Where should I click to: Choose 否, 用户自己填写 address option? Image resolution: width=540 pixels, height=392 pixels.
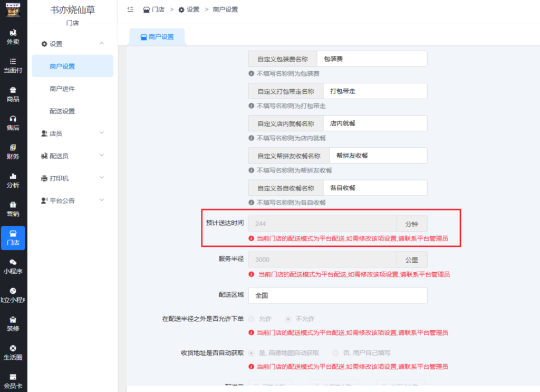coord(336,353)
